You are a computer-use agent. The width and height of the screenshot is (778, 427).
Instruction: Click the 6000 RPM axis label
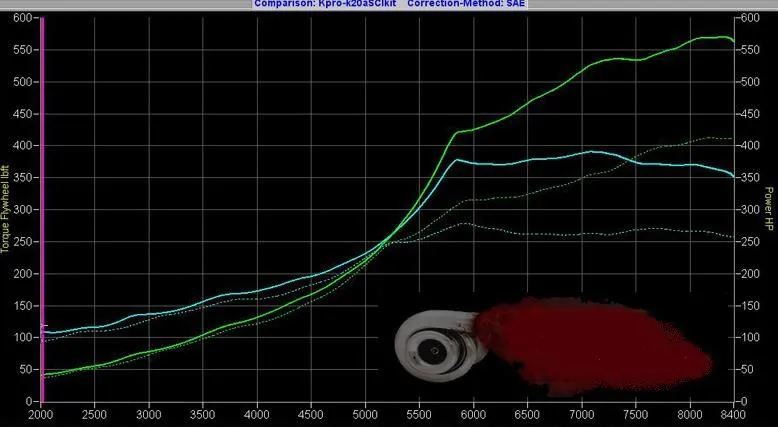473,415
